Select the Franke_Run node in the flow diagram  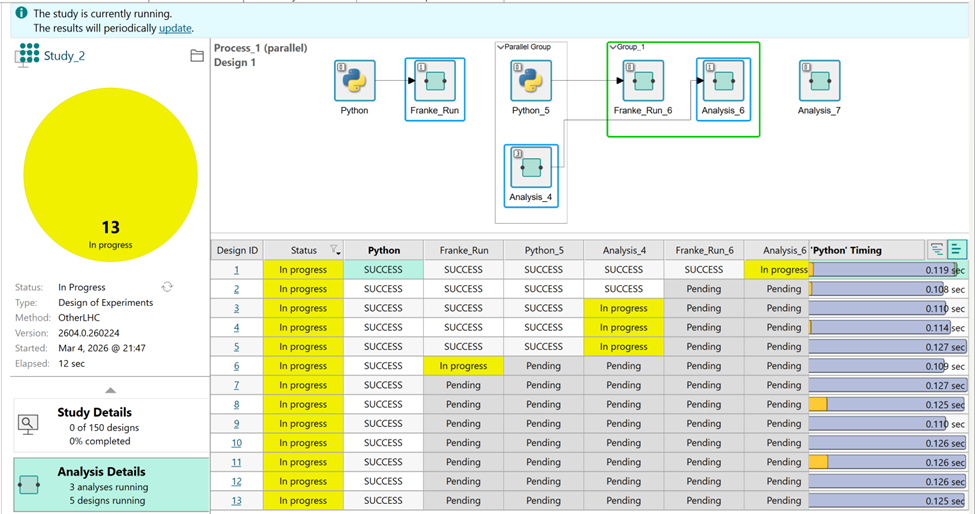tap(435, 81)
